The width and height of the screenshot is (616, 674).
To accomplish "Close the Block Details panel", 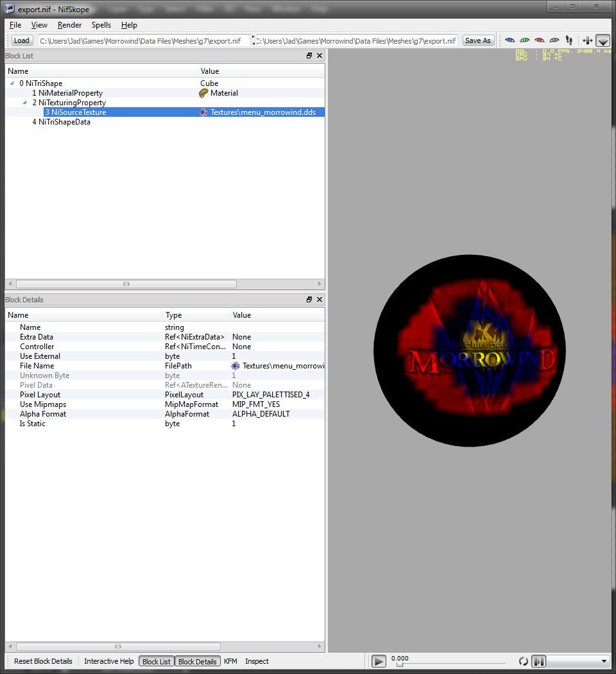I will [x=320, y=300].
